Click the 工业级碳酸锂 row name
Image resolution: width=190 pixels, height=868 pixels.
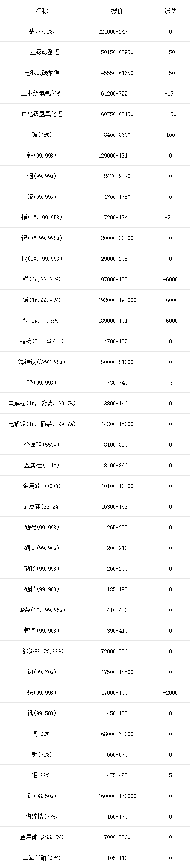click(x=42, y=52)
